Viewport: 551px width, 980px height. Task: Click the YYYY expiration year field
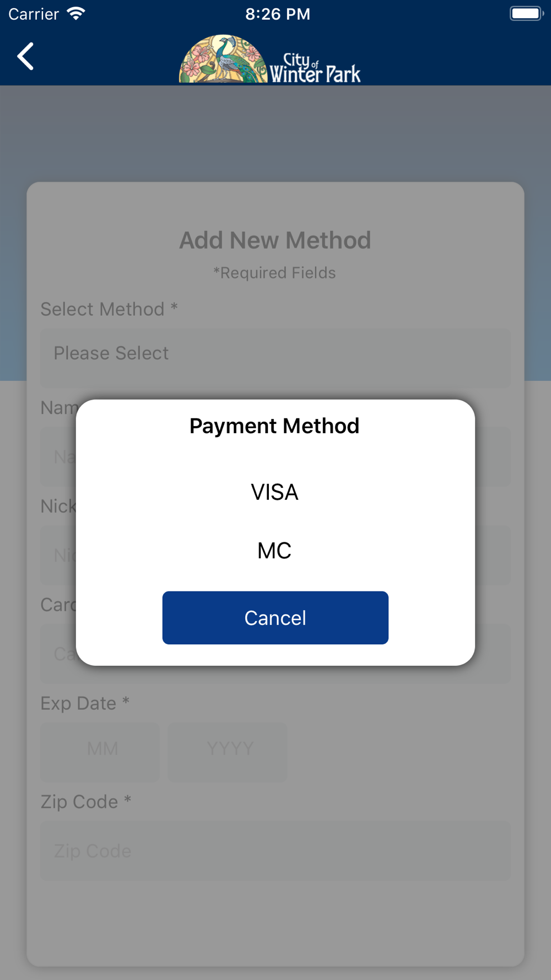coord(229,749)
